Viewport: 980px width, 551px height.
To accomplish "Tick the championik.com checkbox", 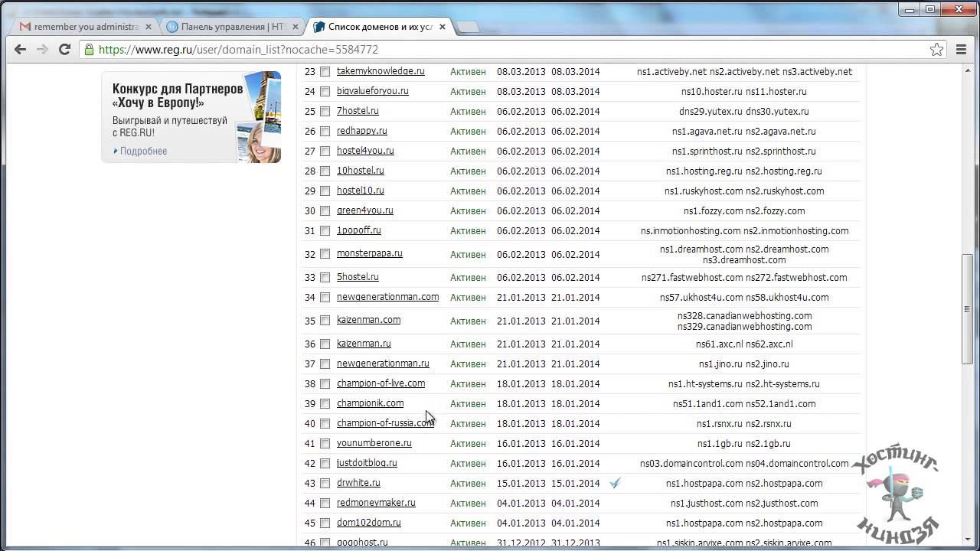I will click(x=325, y=403).
